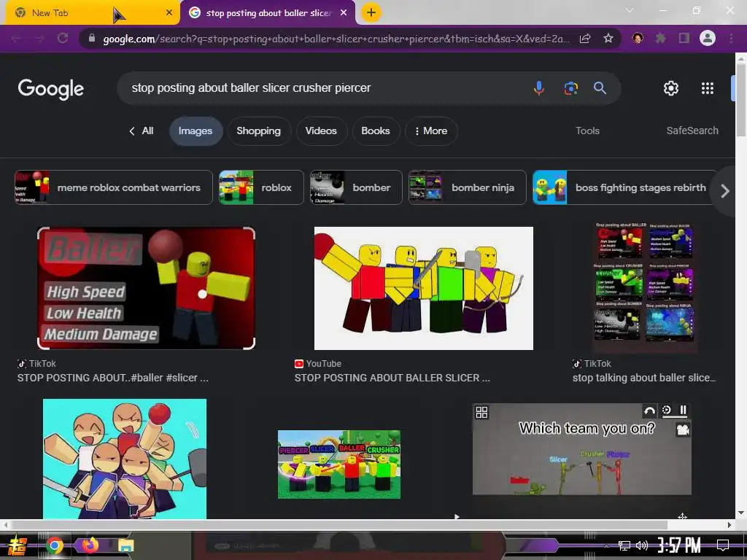Go back with the browser back arrow
Screen dimensions: 747x560
click(x=16, y=39)
